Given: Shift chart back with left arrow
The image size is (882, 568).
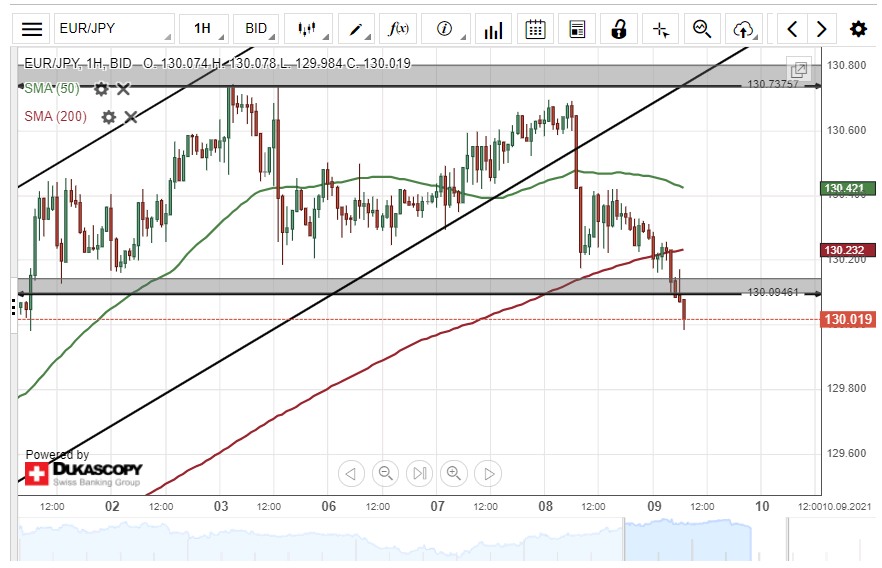Looking at the screenshot, I should pos(792,29).
